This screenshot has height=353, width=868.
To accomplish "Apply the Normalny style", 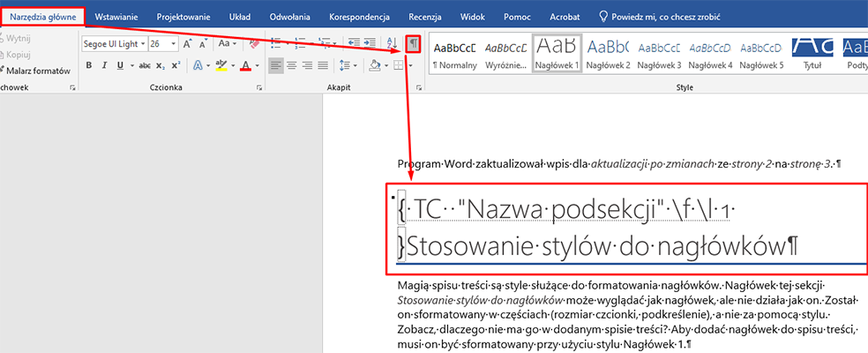I will coord(454,55).
